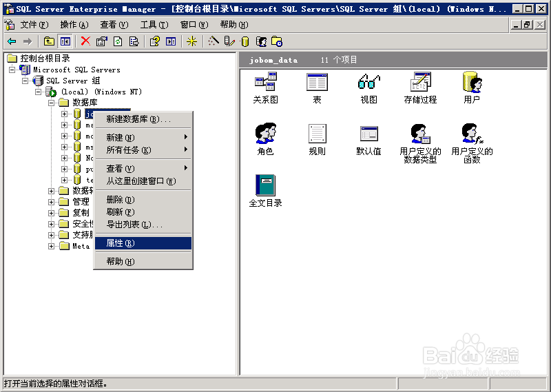This screenshot has height=392, width=551.
Task: Choose 从这里创建窗口(W)
Action: click(x=143, y=181)
